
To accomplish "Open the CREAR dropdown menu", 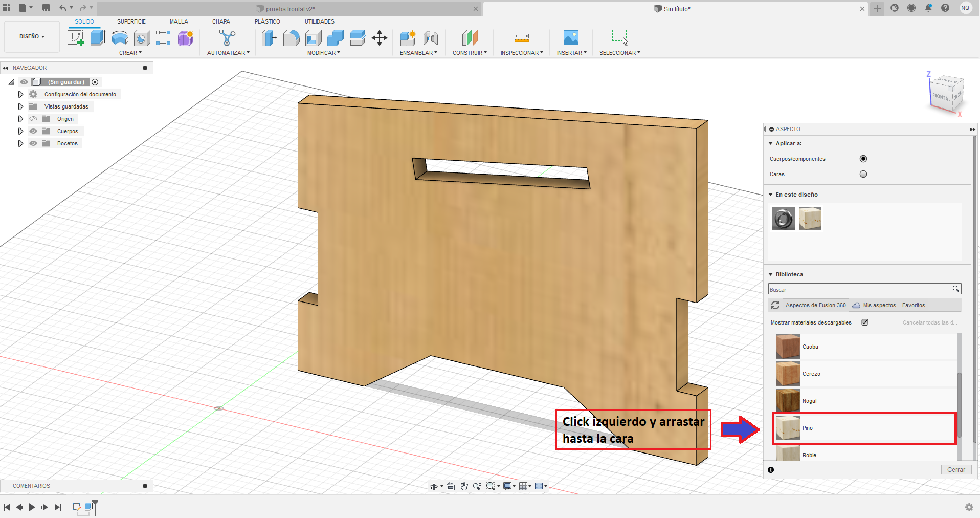I will click(x=130, y=53).
